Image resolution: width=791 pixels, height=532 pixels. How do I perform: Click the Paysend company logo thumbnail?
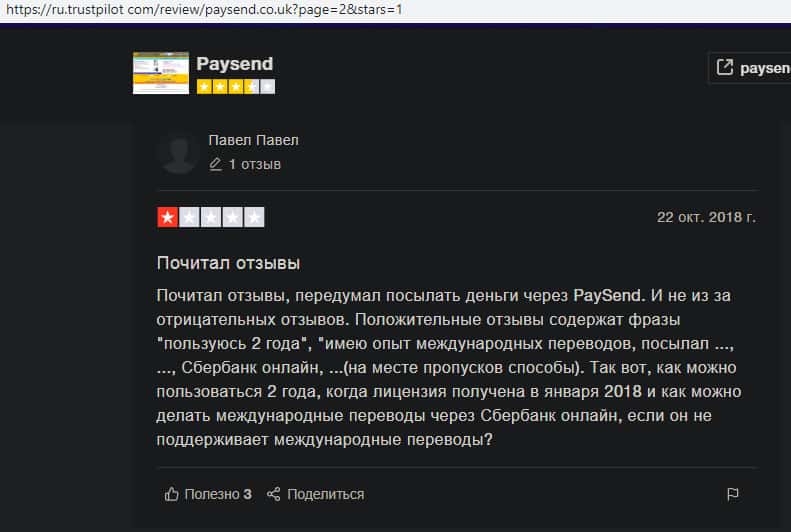click(x=161, y=73)
